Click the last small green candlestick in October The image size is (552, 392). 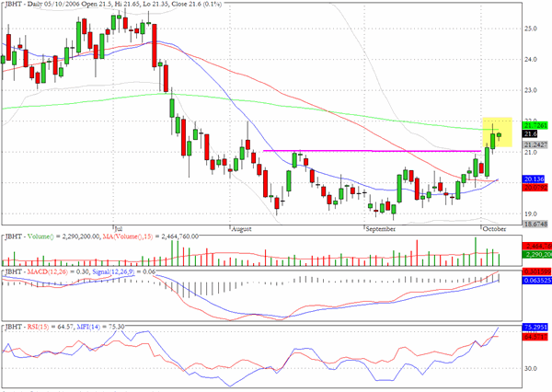click(x=499, y=135)
